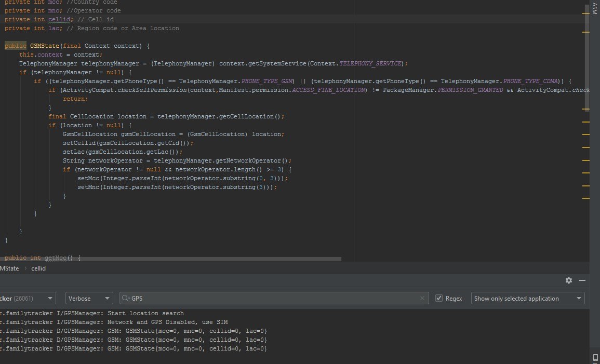Open the process (26061) dropdown
The width and height of the screenshot is (600, 364).
(28, 298)
